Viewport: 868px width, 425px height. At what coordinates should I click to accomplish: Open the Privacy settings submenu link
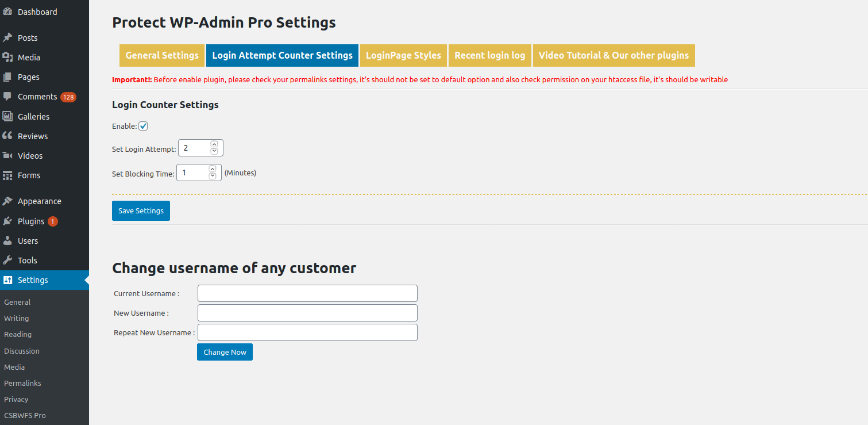pos(16,399)
